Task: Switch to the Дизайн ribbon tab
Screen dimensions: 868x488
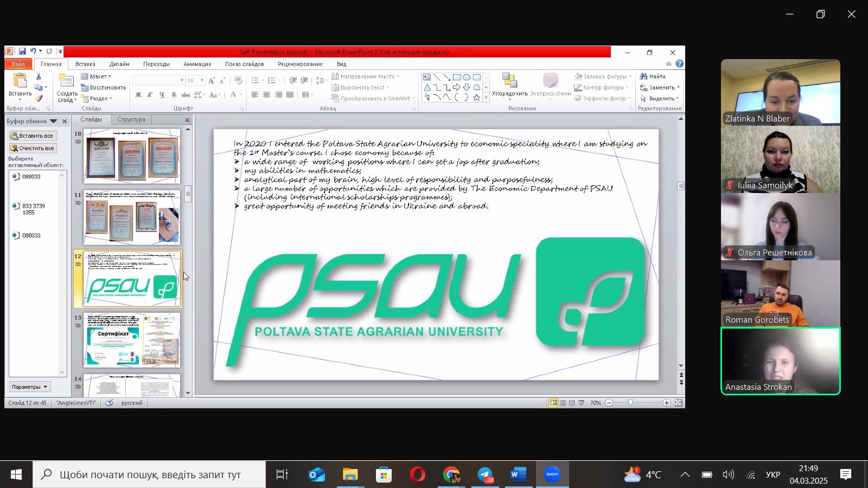Action: (119, 64)
